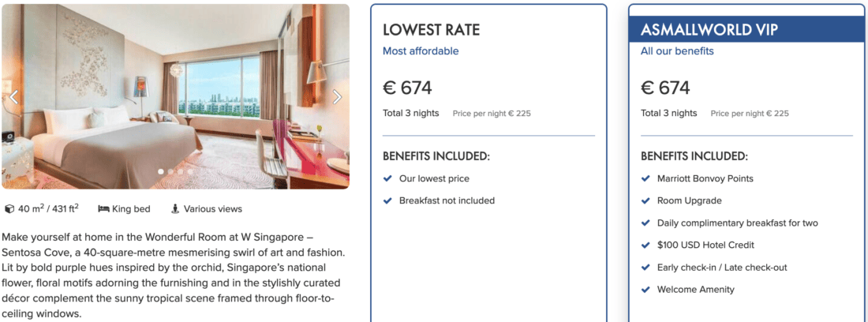868x322 pixels.
Task: Click the King bed icon
Action: point(103,209)
